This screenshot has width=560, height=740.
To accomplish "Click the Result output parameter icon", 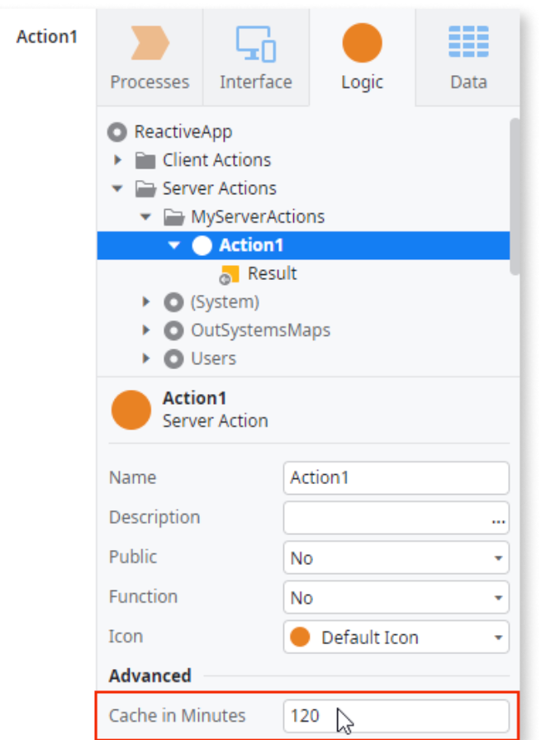I will 229,275.
